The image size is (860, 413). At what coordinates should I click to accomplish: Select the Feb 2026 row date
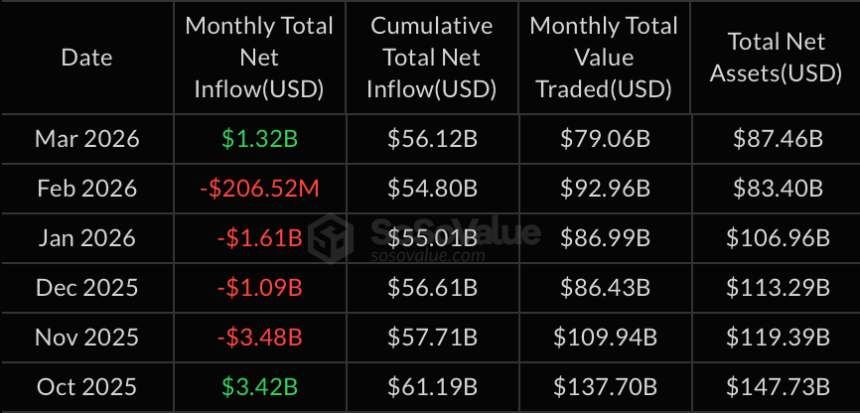coord(86,188)
